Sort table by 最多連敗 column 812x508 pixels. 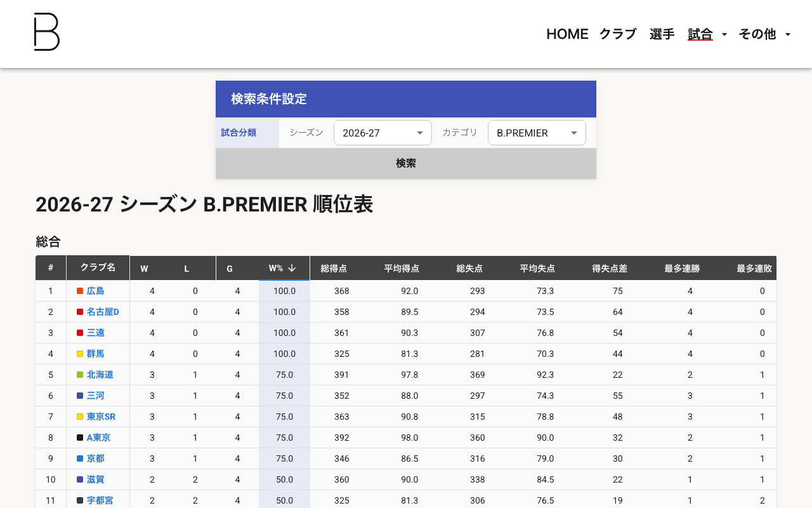(754, 269)
